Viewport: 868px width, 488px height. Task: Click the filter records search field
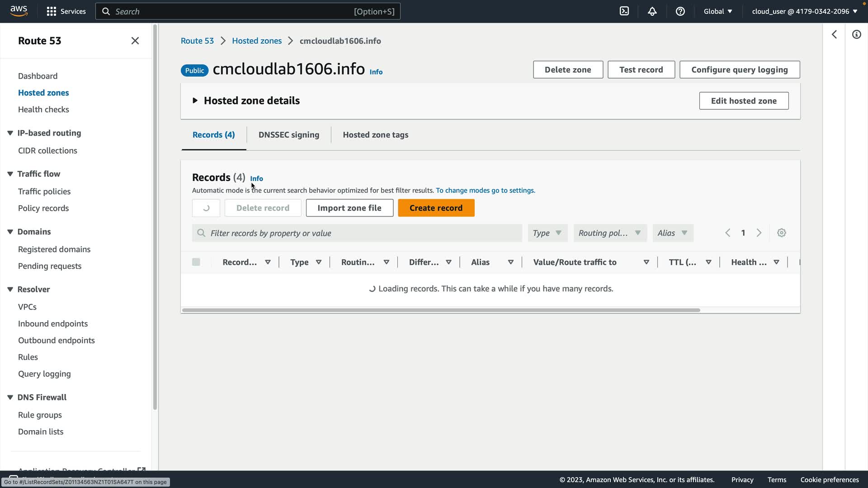(357, 233)
